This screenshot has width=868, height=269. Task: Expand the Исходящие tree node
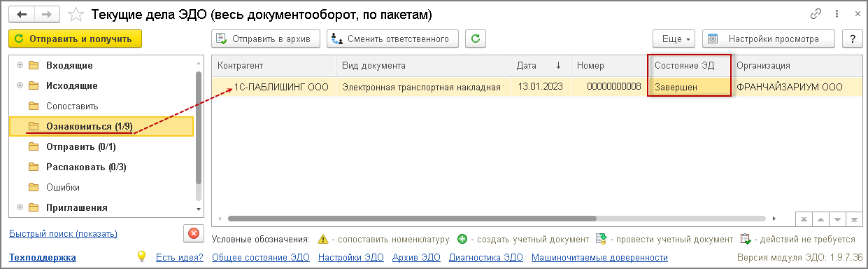20,85
